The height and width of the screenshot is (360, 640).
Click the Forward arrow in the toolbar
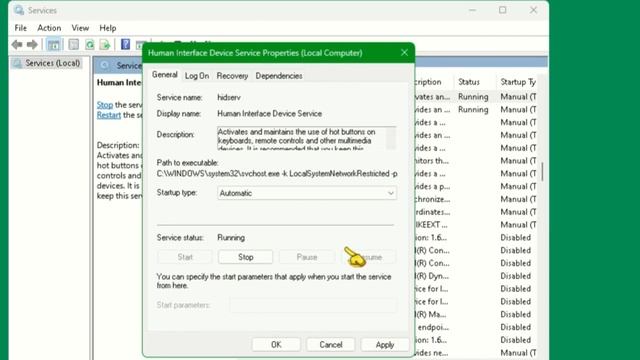point(32,44)
